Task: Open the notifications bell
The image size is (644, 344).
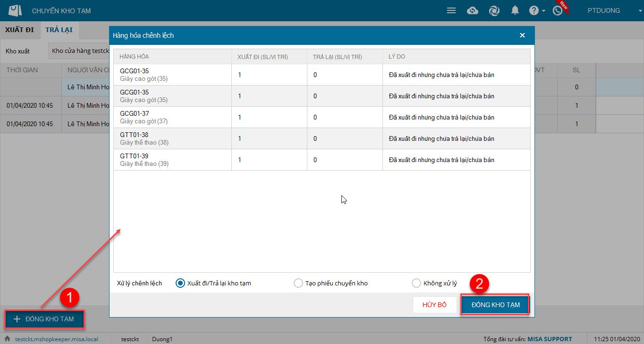Action: pyautogui.click(x=515, y=10)
